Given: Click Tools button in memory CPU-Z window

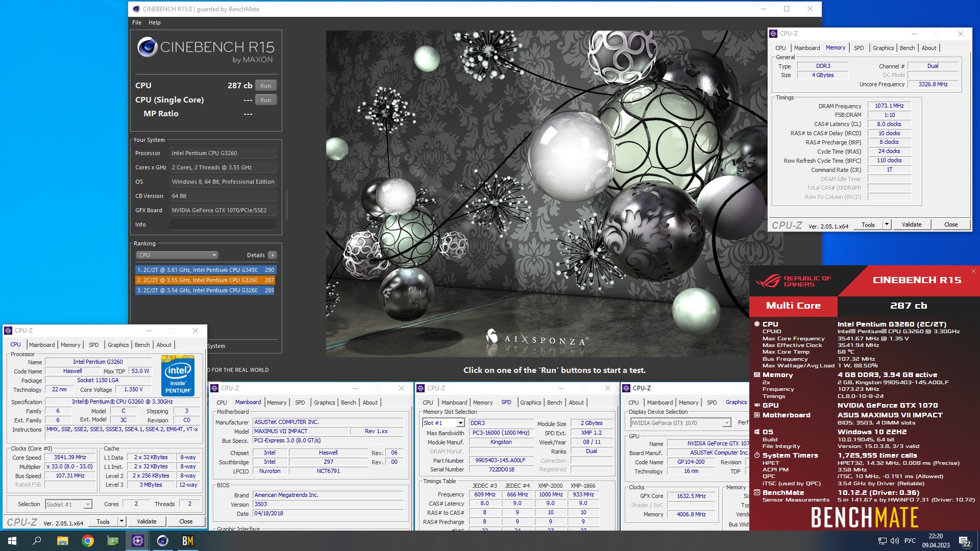Looking at the screenshot, I should coord(868,224).
